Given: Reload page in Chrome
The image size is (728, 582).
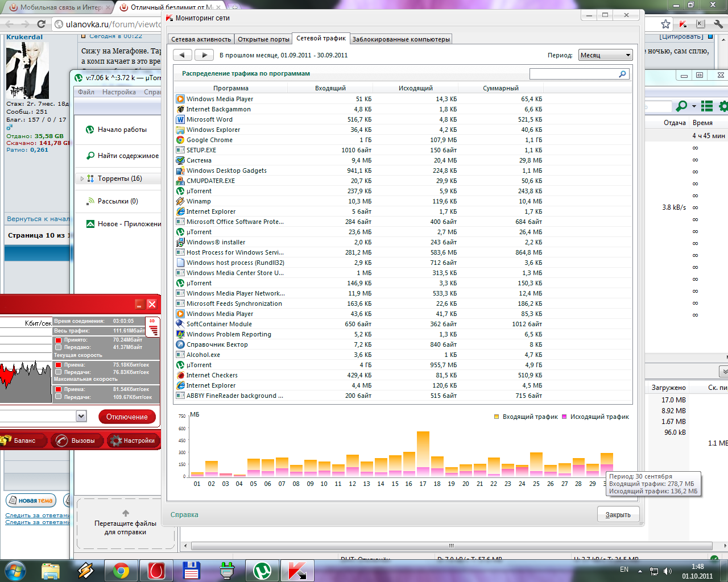Looking at the screenshot, I should pyautogui.click(x=41, y=24).
